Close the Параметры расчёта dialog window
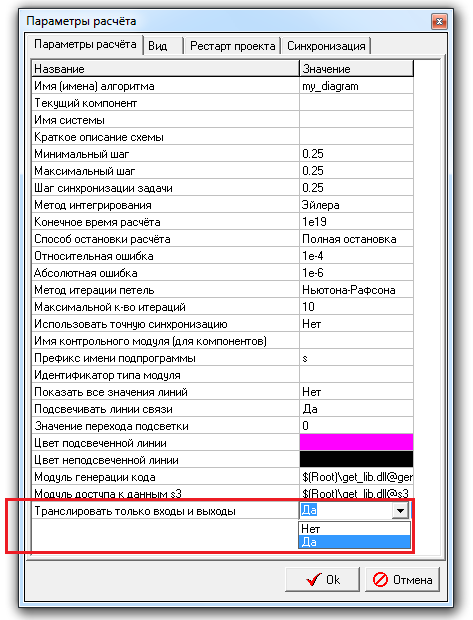The width and height of the screenshot is (473, 620). [439, 21]
